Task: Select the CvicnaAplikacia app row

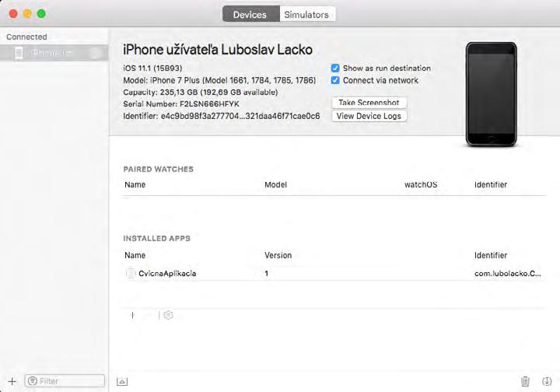Action: click(334, 274)
